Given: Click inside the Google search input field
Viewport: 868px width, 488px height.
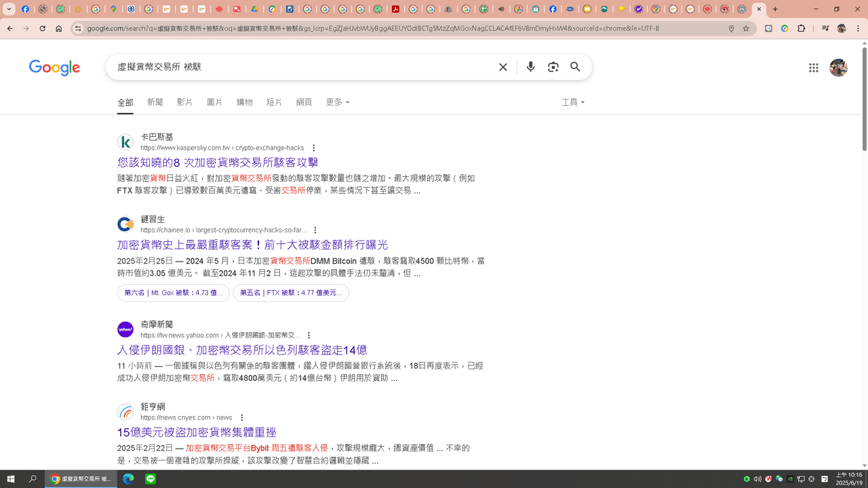Looking at the screenshot, I should tap(298, 67).
